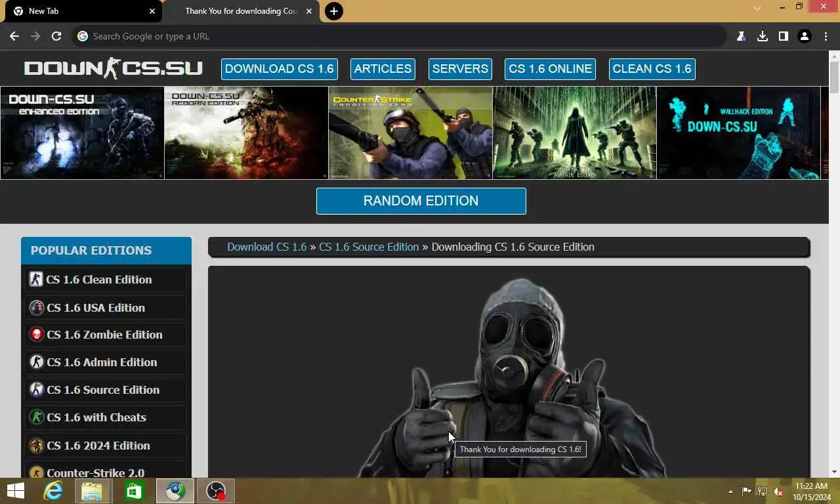Click the DOWN-CS.SU site logo
Screen dimensions: 840x504
[x=114, y=68]
